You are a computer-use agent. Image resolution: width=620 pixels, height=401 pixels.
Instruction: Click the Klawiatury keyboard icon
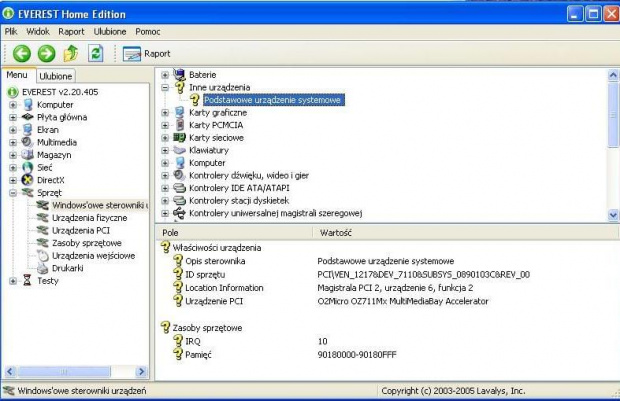coord(179,150)
